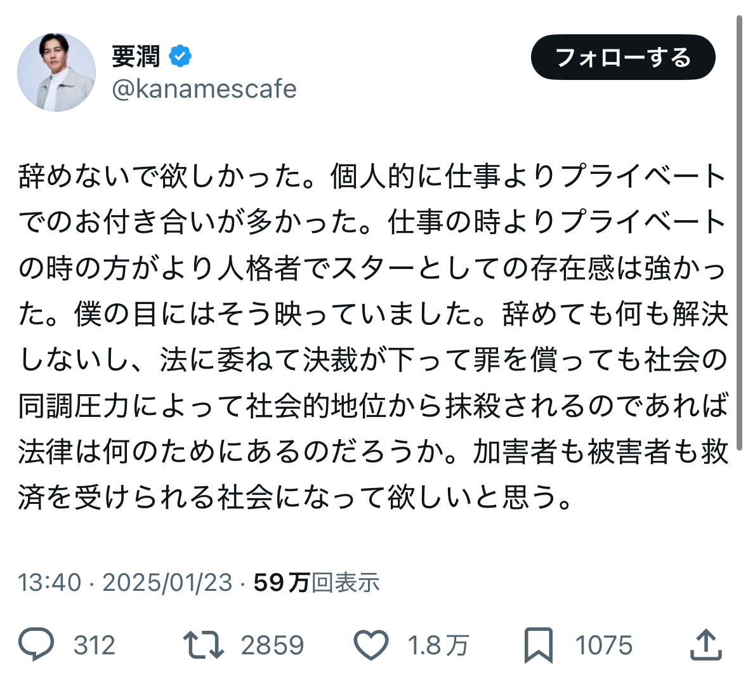
Task: Click the 回表示 views label
Action: click(345, 582)
